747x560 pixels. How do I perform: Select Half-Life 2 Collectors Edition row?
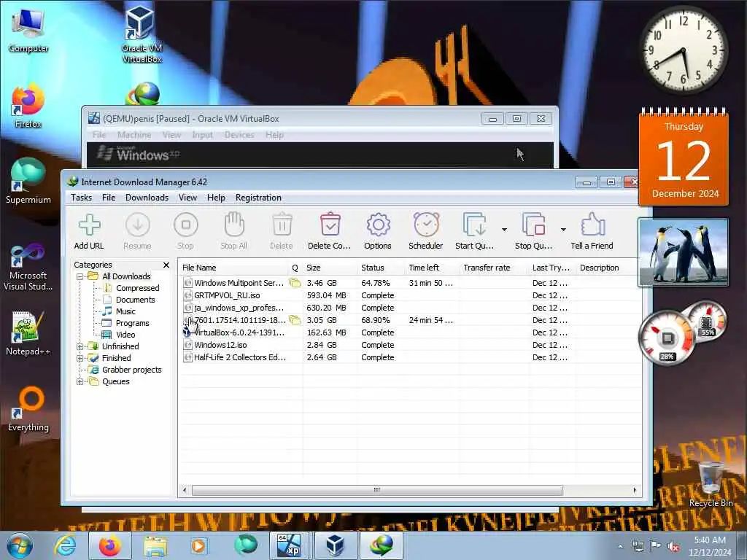pos(410,357)
